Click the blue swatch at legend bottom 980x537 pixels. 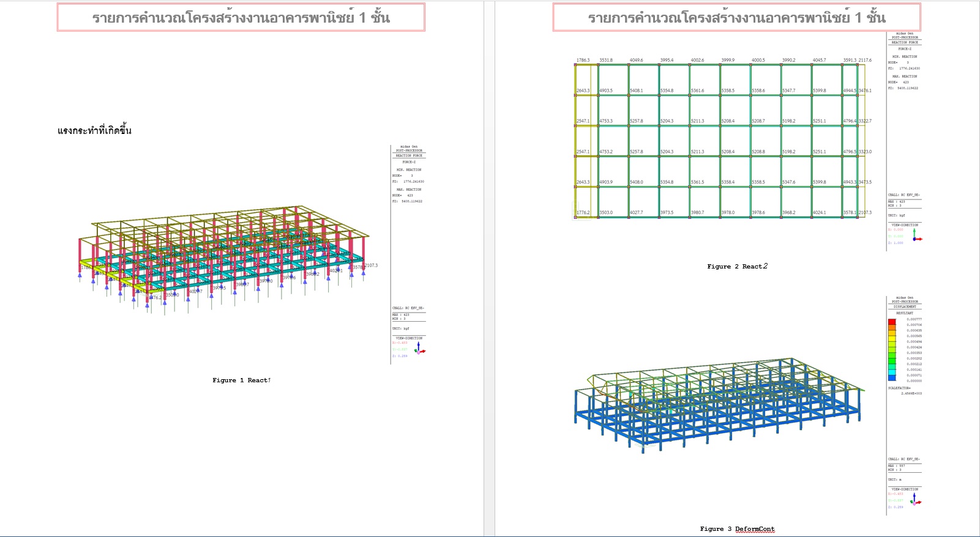coord(892,378)
